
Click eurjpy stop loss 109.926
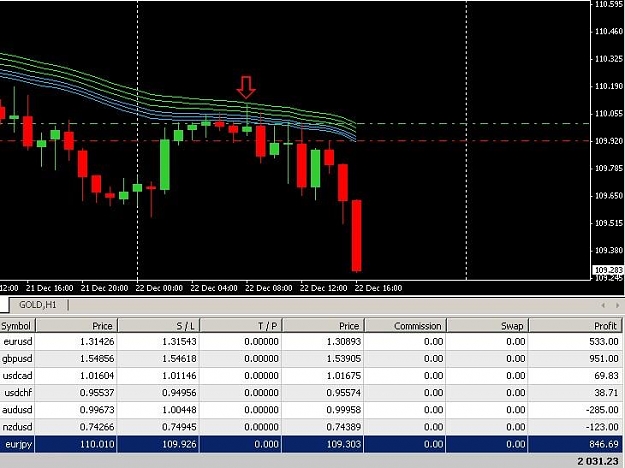tap(179, 444)
